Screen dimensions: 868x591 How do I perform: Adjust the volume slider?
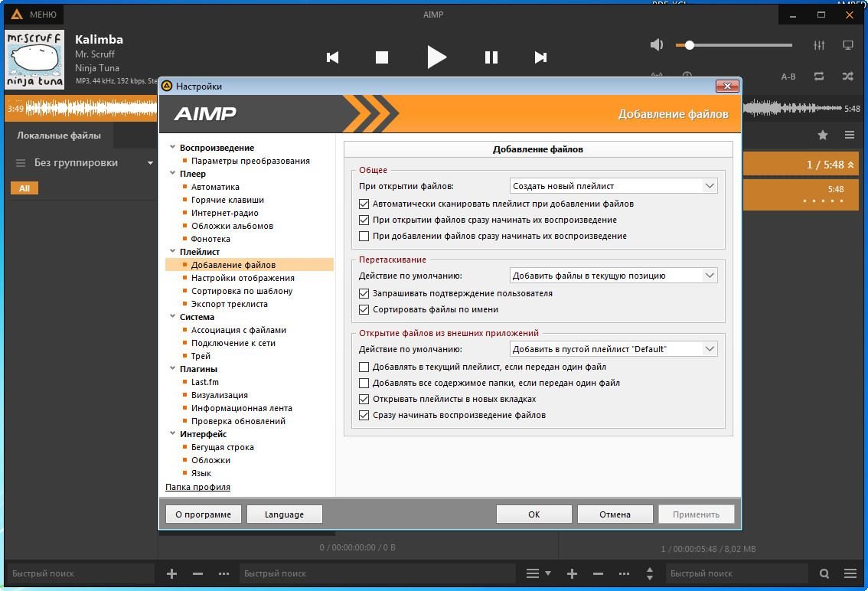click(x=733, y=45)
